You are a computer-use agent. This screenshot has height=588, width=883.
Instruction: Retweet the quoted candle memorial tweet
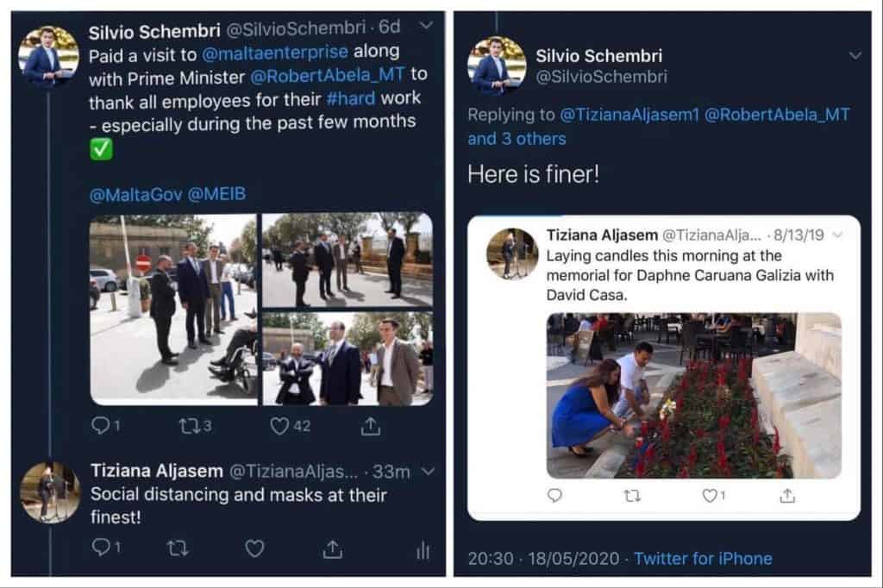point(632,496)
